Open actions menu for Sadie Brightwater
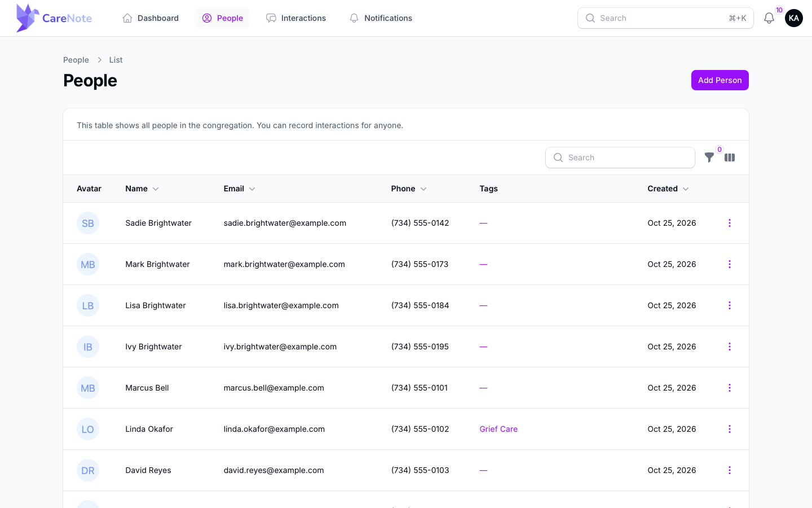 coord(730,223)
